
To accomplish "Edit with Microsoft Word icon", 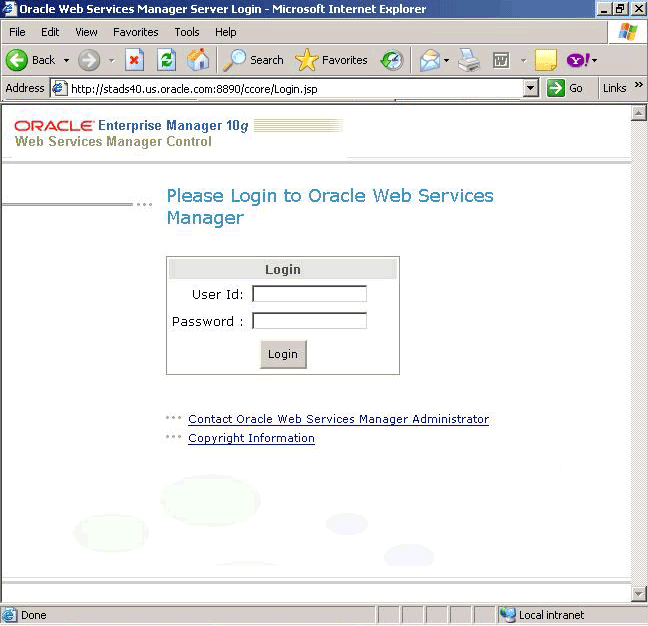I will [x=501, y=61].
